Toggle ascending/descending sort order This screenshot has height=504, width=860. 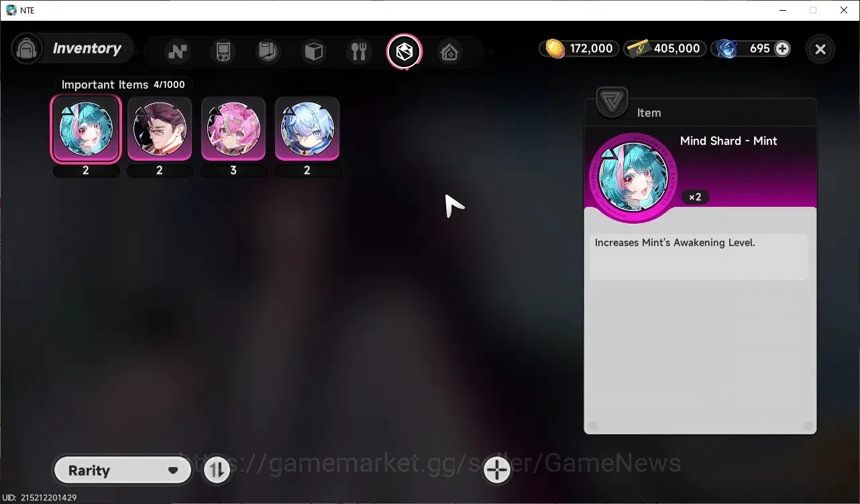[x=216, y=470]
